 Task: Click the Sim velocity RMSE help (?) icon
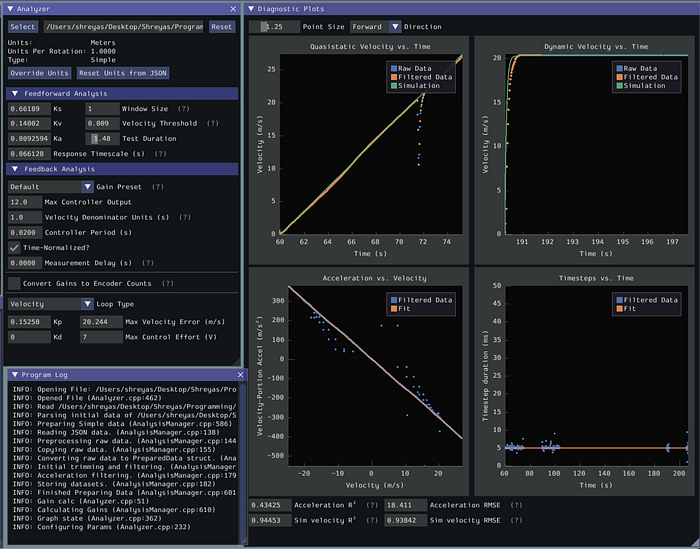[517, 520]
